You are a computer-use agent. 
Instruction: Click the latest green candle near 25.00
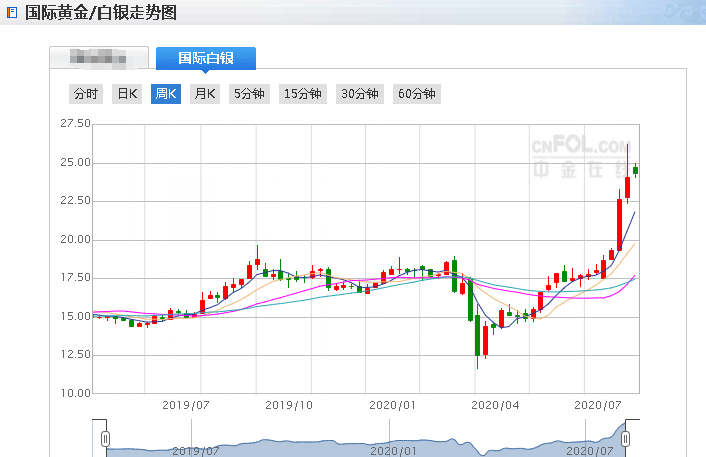pos(635,170)
